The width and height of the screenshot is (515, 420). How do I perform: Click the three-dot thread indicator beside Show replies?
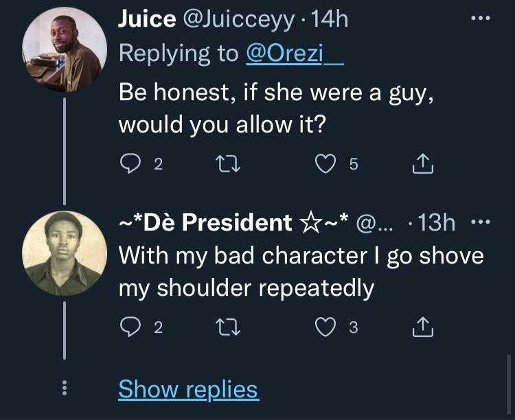click(x=65, y=389)
